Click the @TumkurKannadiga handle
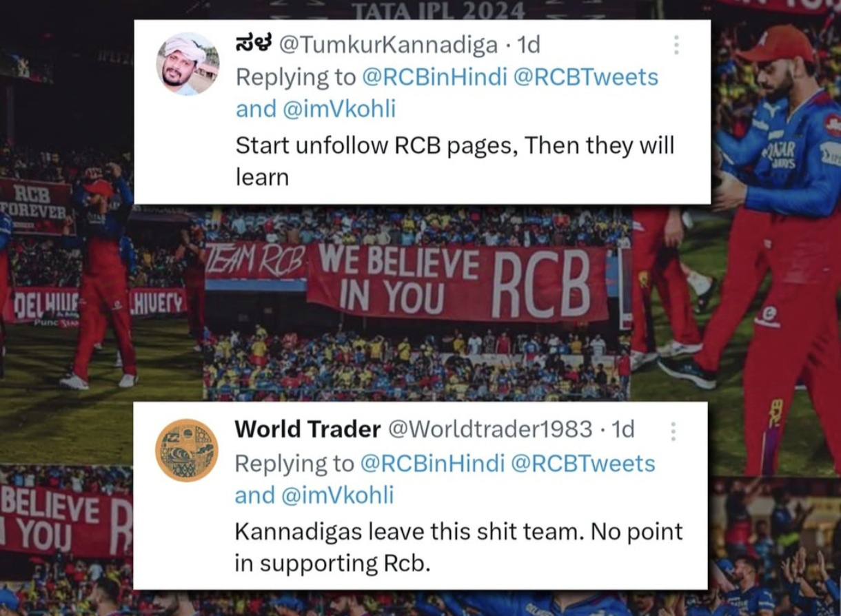Image resolution: width=841 pixels, height=616 pixels. point(387,45)
